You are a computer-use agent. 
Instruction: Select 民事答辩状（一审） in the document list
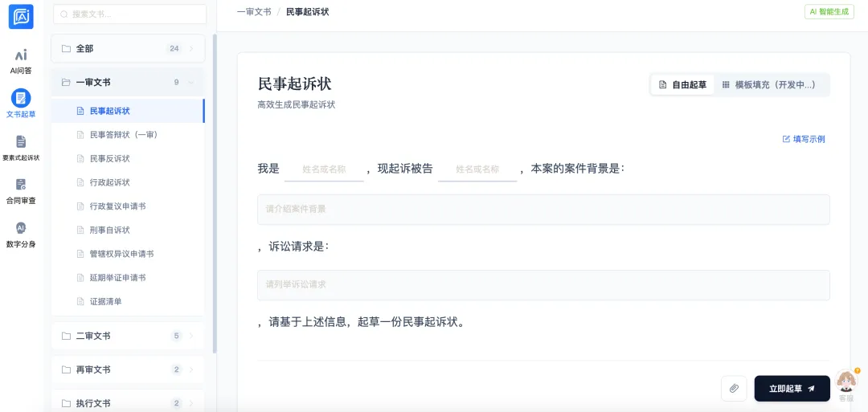click(x=123, y=134)
